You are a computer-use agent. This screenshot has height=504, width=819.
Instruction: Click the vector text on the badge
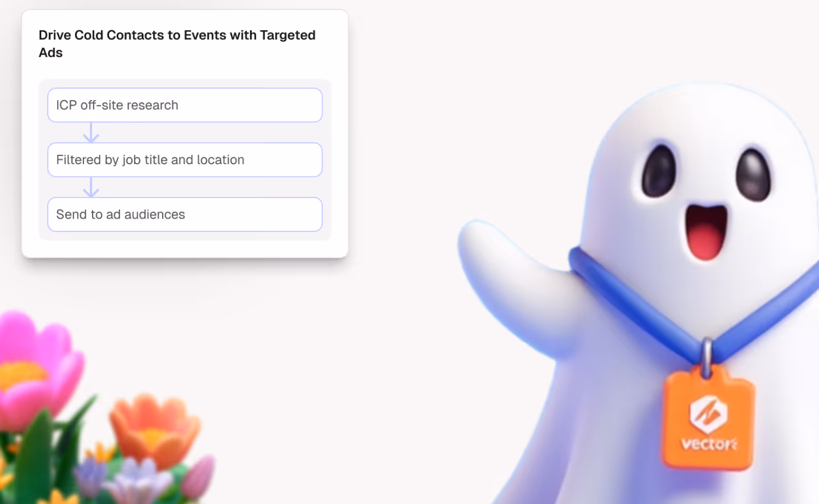tap(709, 443)
